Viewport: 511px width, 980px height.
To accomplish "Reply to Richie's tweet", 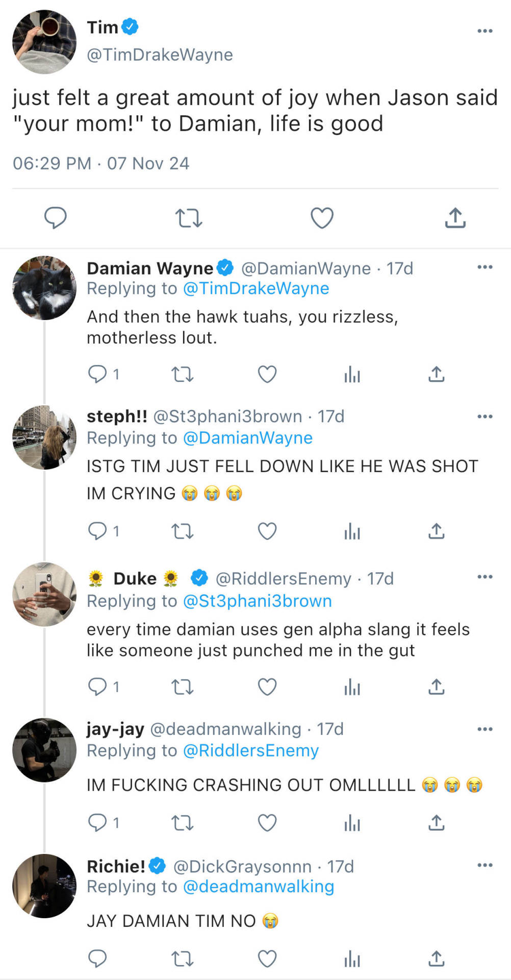I will click(x=97, y=959).
